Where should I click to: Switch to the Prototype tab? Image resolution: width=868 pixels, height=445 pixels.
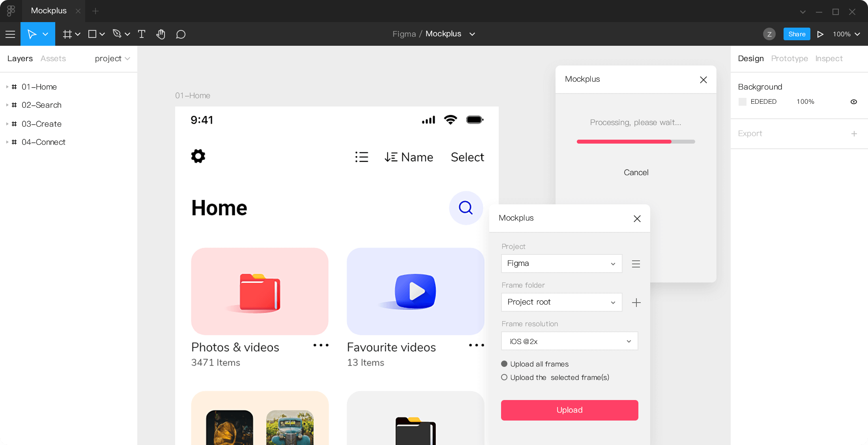(x=789, y=58)
